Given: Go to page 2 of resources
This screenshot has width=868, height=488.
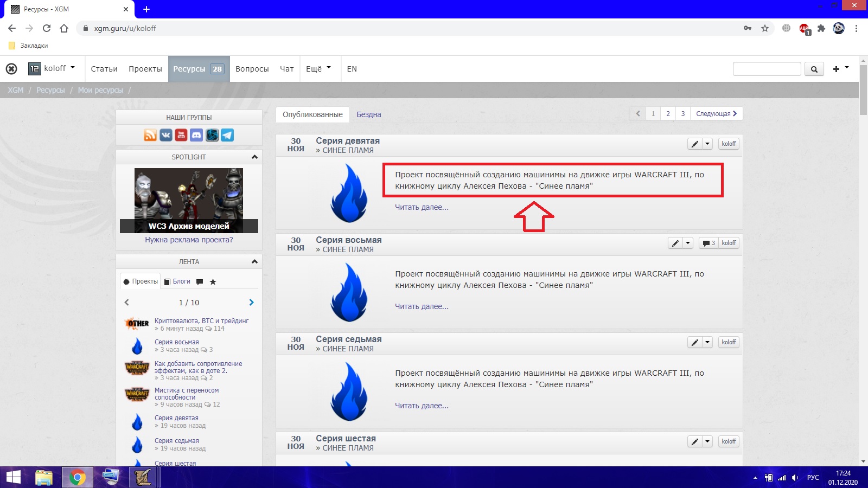Looking at the screenshot, I should click(668, 114).
